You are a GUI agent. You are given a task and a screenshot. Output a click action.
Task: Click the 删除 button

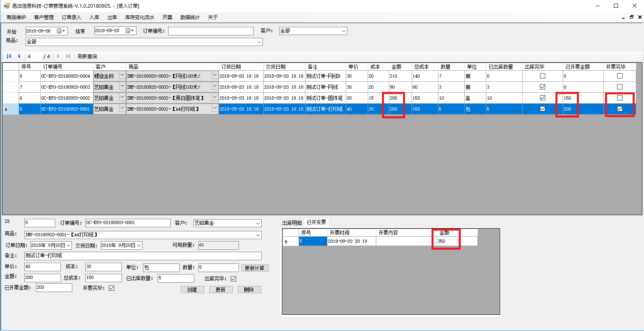[x=249, y=290]
